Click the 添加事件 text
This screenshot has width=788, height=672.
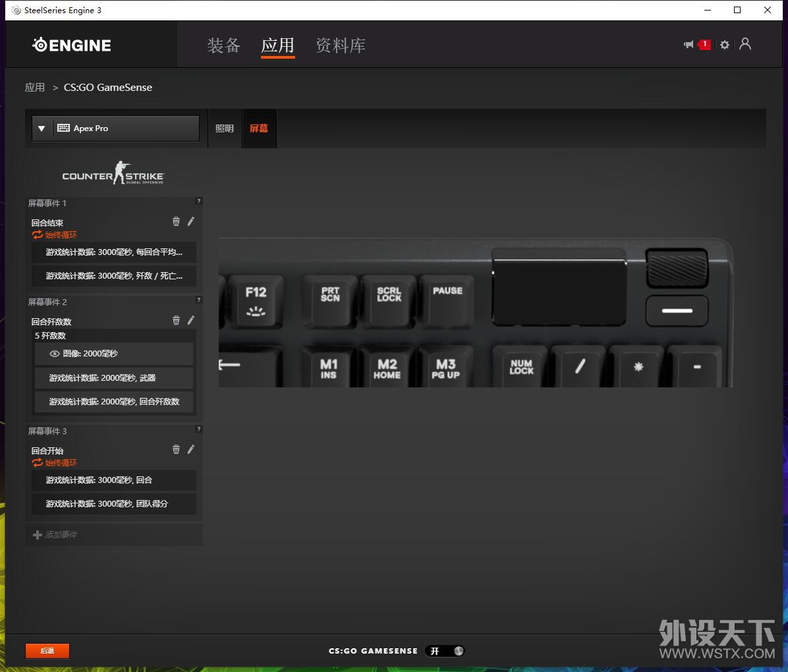(x=61, y=535)
